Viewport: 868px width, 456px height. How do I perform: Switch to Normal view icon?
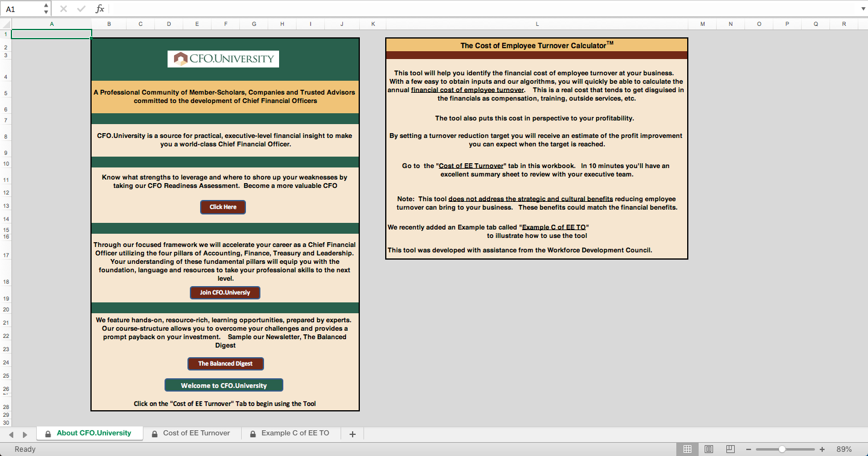(687, 449)
